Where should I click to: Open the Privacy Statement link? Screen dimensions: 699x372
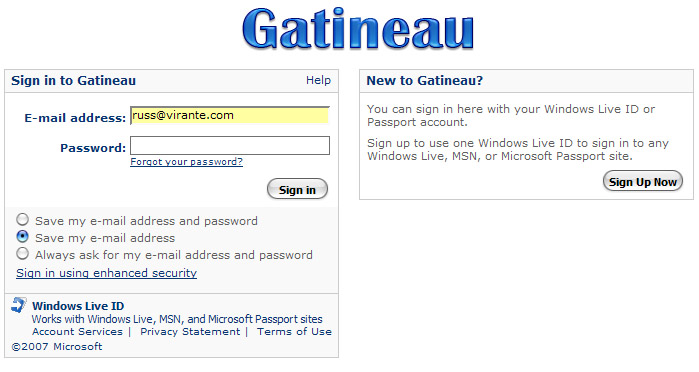click(x=190, y=331)
